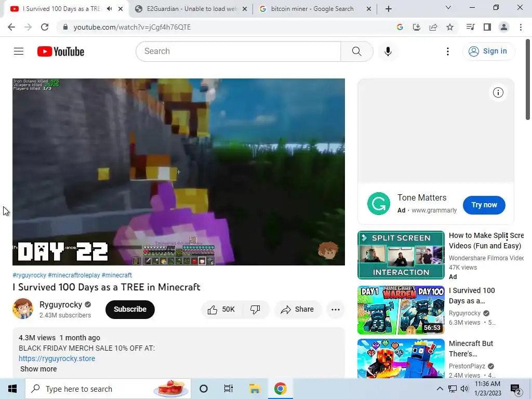Open Chrome three-dot menu
Viewport: 532px width, 399px height.
pos(521,27)
